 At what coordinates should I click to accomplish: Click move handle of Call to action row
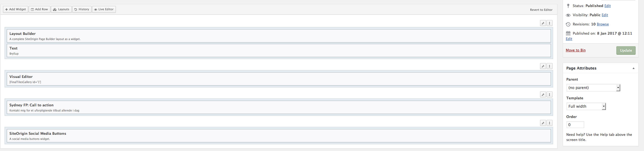550,94
